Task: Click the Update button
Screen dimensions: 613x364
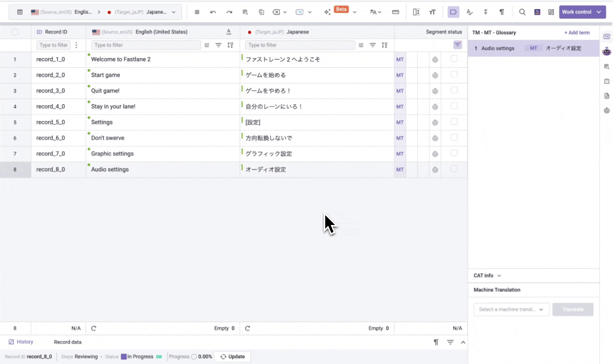Action: pyautogui.click(x=232, y=356)
